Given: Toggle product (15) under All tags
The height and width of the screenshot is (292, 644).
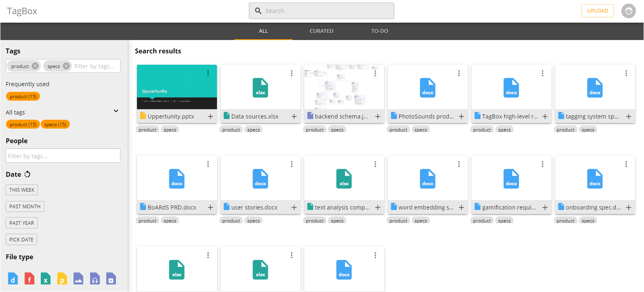Looking at the screenshot, I should coord(23,125).
